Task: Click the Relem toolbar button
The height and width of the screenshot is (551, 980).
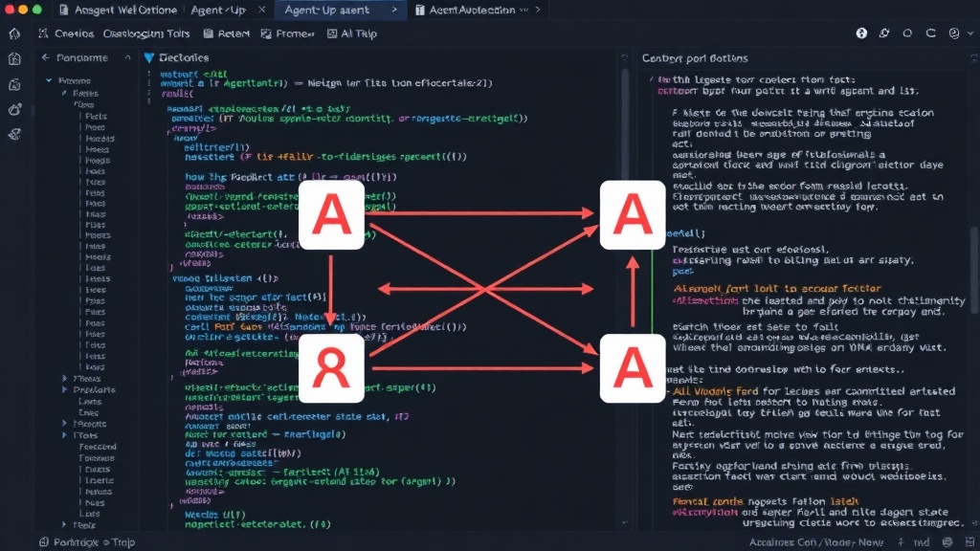Action: point(226,33)
